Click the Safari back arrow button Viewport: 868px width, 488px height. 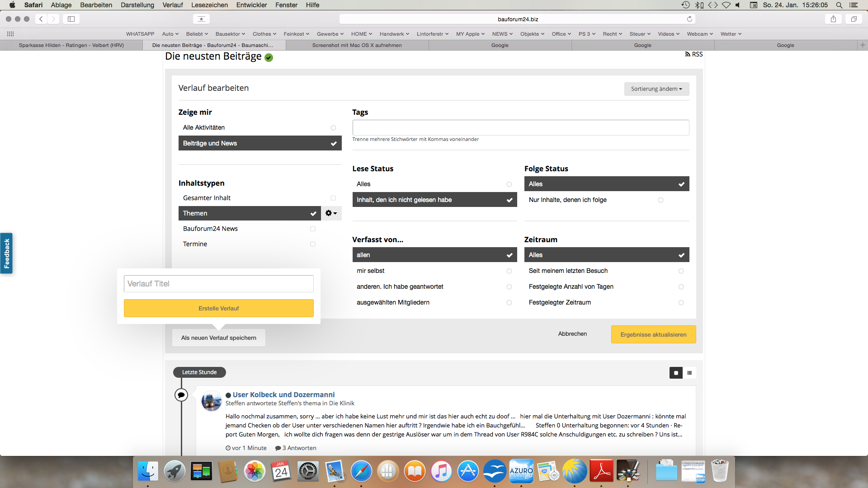click(x=41, y=19)
